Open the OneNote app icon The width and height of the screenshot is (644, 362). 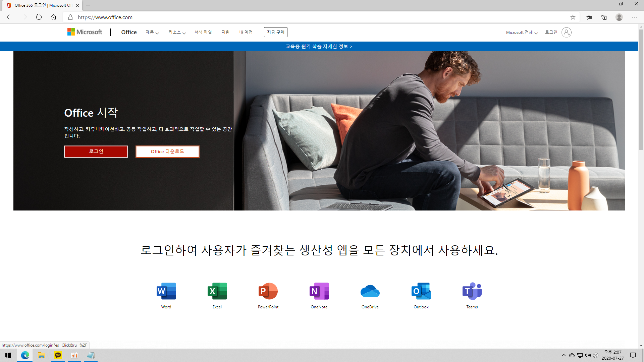319,291
